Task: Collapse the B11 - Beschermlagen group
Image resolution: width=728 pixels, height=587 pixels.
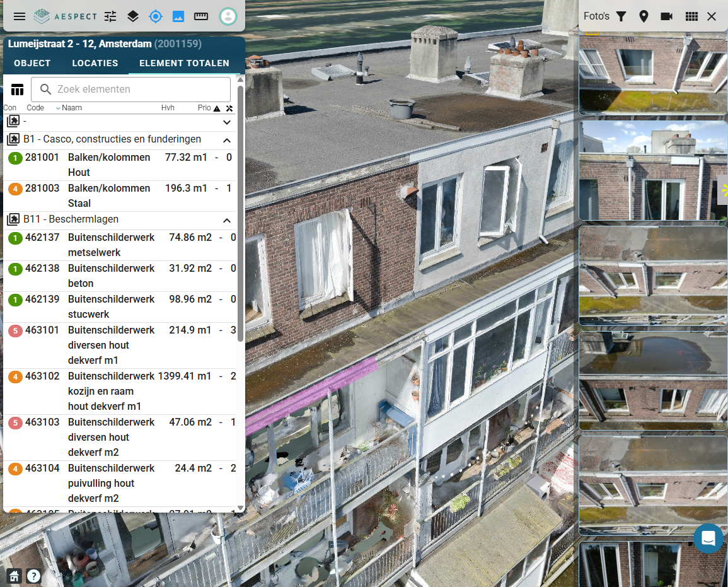Action: 227,220
